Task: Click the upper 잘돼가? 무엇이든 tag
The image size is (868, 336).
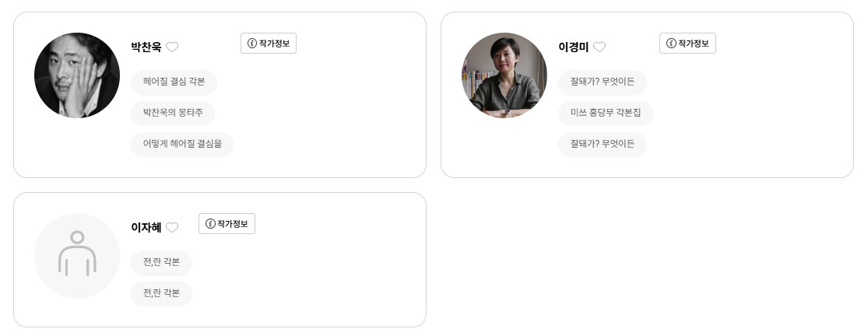Action: pyautogui.click(x=602, y=82)
